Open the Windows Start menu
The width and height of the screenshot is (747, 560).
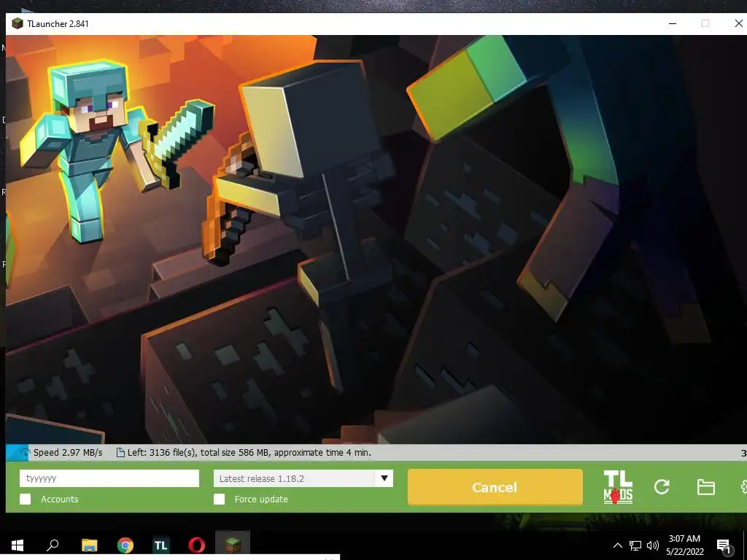point(18,545)
